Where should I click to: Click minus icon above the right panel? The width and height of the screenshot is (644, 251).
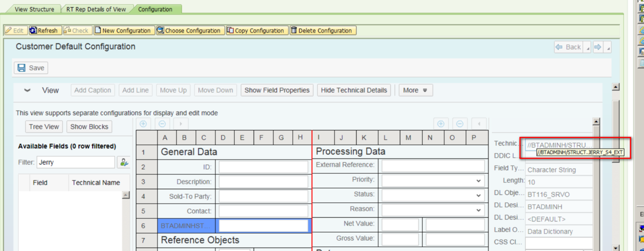pos(460,124)
